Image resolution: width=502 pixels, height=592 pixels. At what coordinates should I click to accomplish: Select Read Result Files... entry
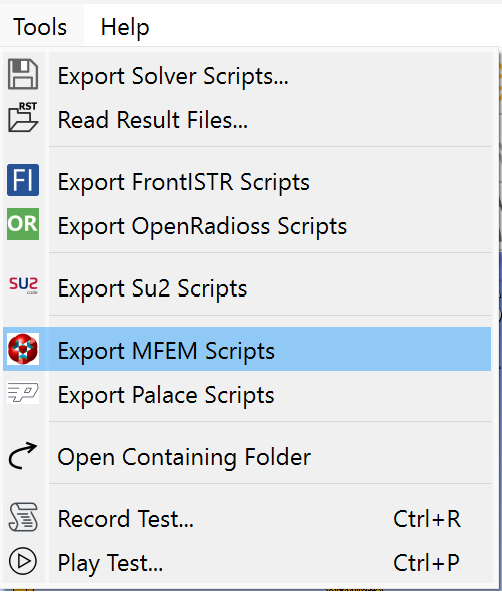point(247,119)
